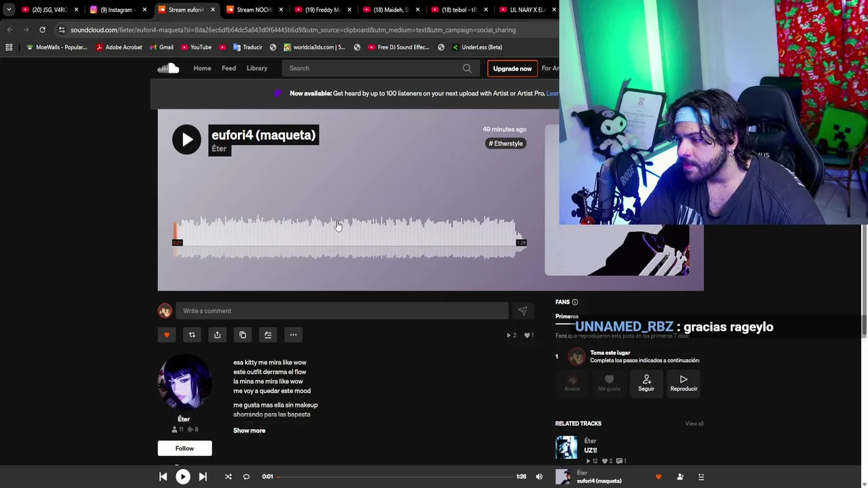The width and height of the screenshot is (868, 488).
Task: Open the MoeWalls bookmark
Action: click(56, 47)
